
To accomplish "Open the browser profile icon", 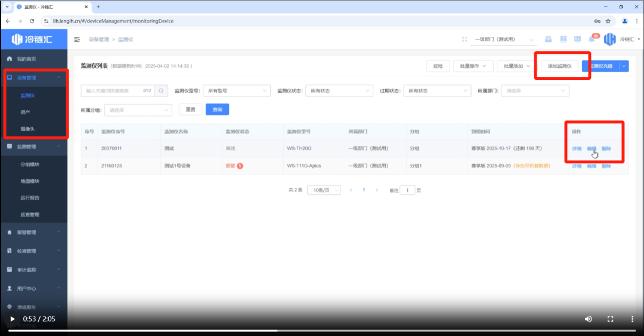I will tap(625, 21).
